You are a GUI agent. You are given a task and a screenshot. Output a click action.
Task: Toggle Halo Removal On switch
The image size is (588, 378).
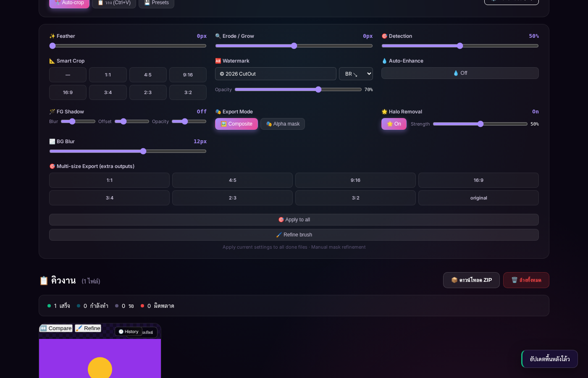click(394, 124)
